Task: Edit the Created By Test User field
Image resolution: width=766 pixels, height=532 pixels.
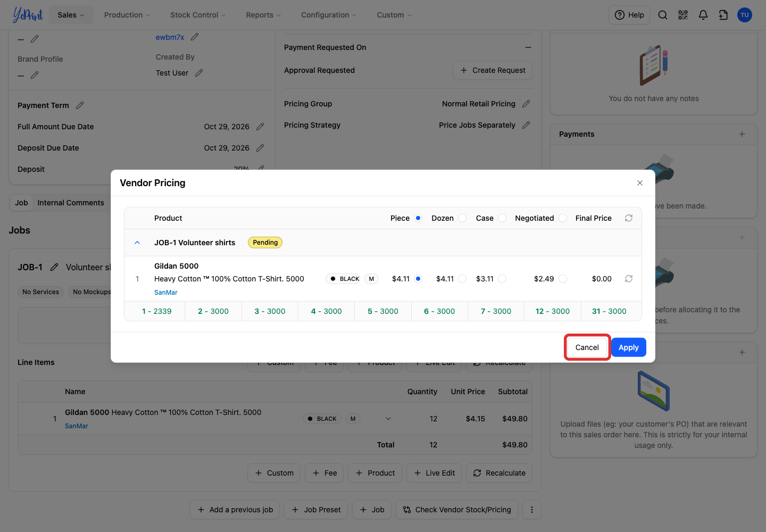Action: click(x=199, y=73)
